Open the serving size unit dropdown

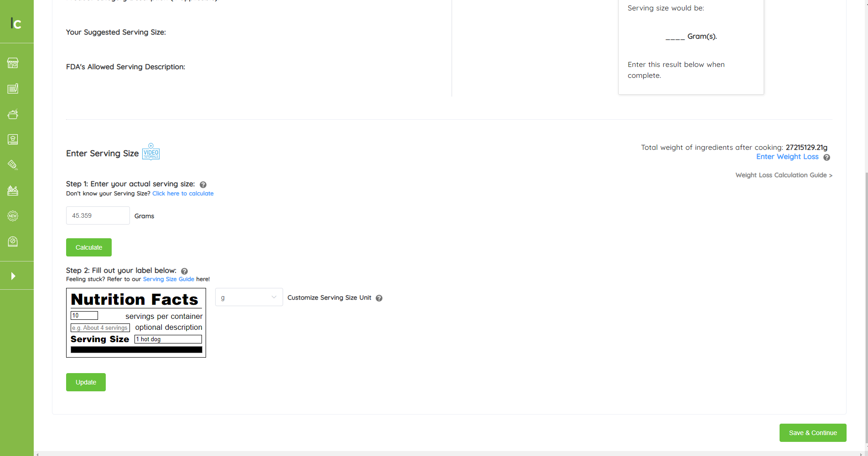(x=248, y=297)
